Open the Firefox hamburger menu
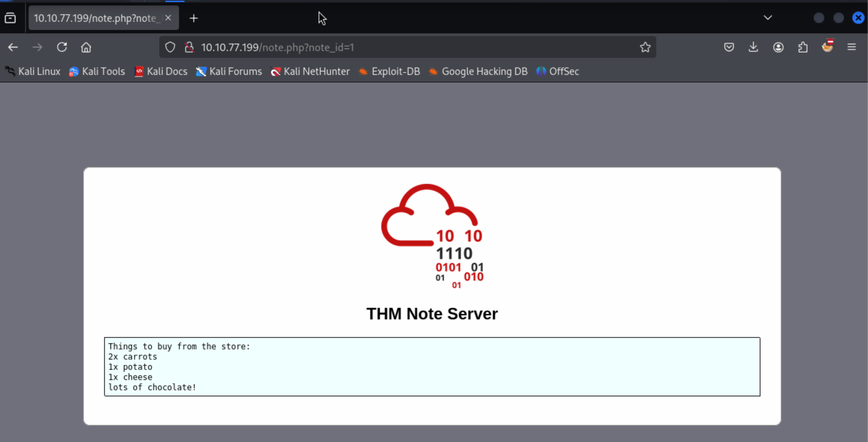 point(852,47)
